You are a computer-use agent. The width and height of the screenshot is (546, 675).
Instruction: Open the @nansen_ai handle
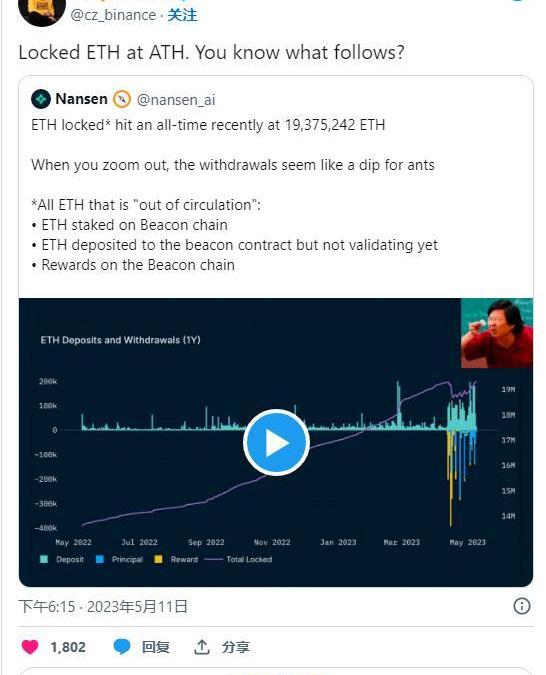click(176, 100)
